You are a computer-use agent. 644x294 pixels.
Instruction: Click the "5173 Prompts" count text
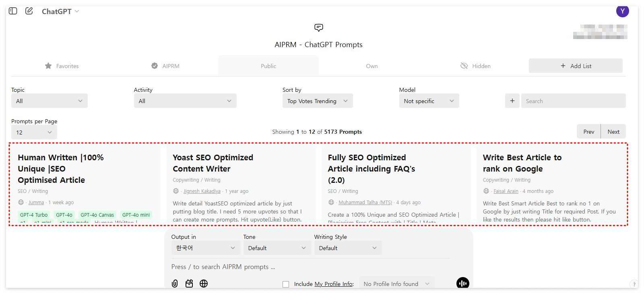tap(343, 132)
